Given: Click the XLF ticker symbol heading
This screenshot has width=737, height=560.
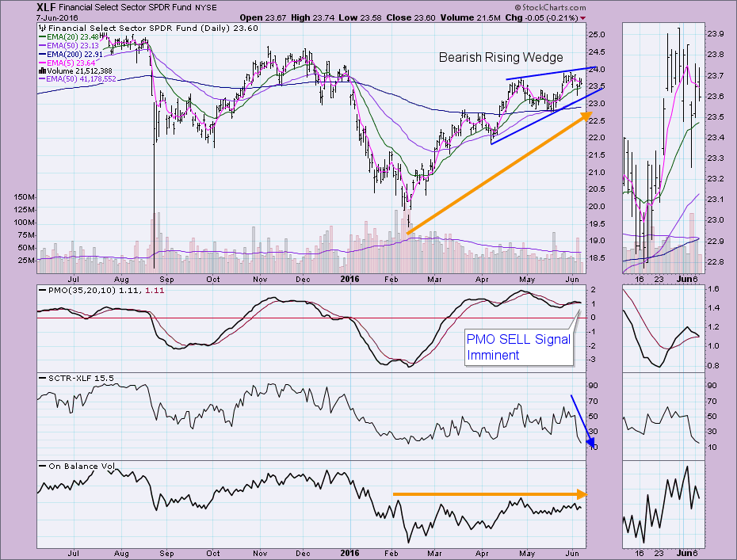Looking at the screenshot, I should coord(46,7).
